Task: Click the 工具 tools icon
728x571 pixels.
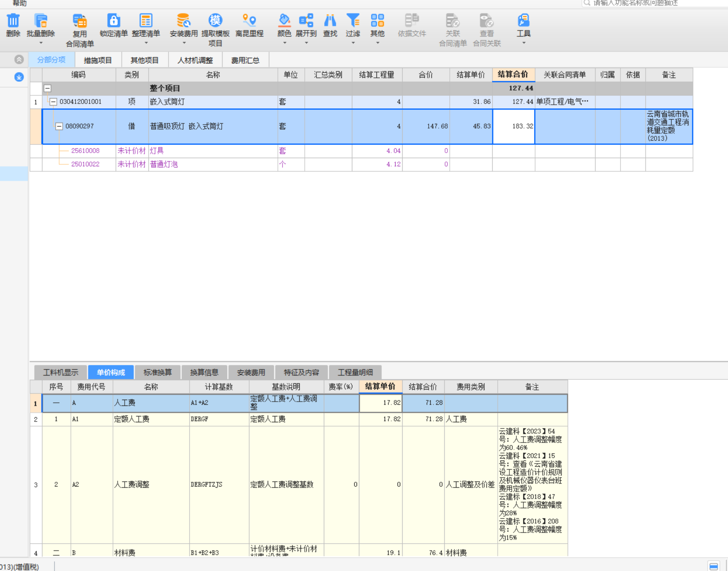Action: [523, 20]
